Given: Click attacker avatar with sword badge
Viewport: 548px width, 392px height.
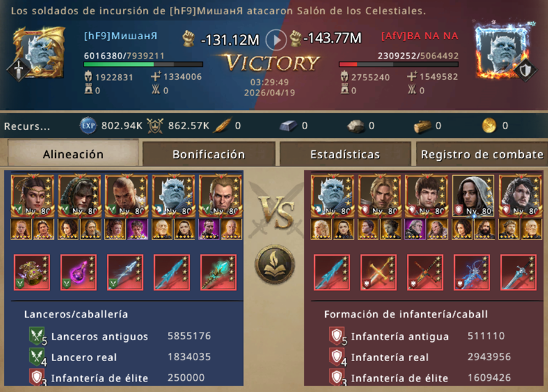Looking at the screenshot, I should coord(38,53).
